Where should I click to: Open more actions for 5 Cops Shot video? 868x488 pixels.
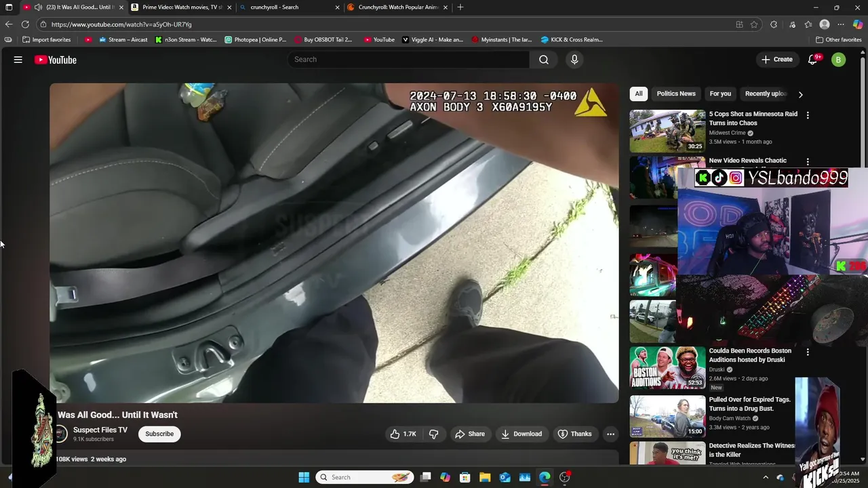(x=808, y=115)
